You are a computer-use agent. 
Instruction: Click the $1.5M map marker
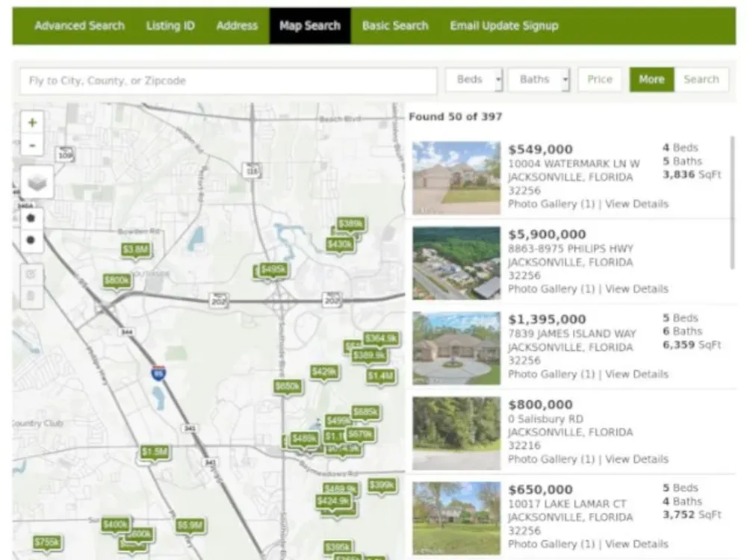click(x=155, y=452)
